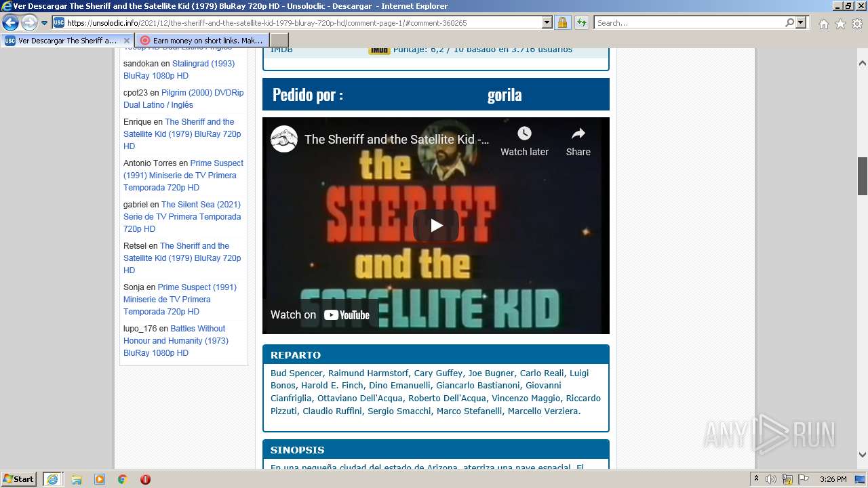Open Sonja's Prime Suspect (1991) comment link
Image resolution: width=868 pixels, height=488 pixels.
click(x=180, y=300)
